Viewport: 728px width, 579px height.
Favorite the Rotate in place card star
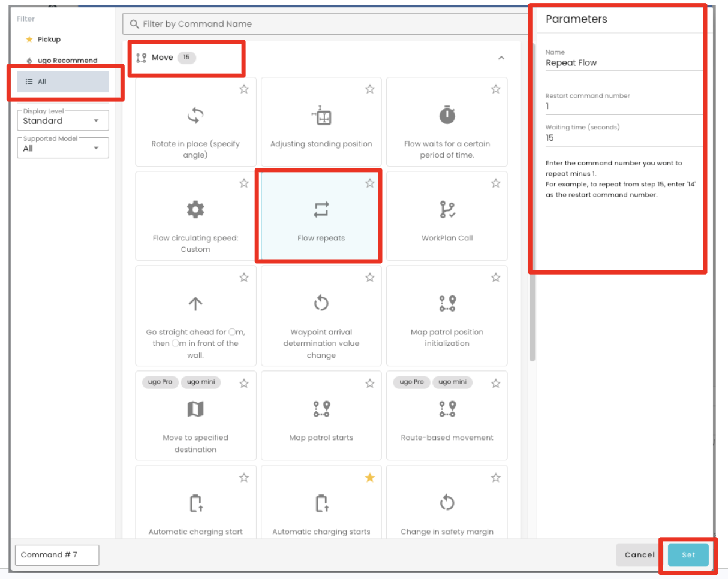tap(244, 89)
